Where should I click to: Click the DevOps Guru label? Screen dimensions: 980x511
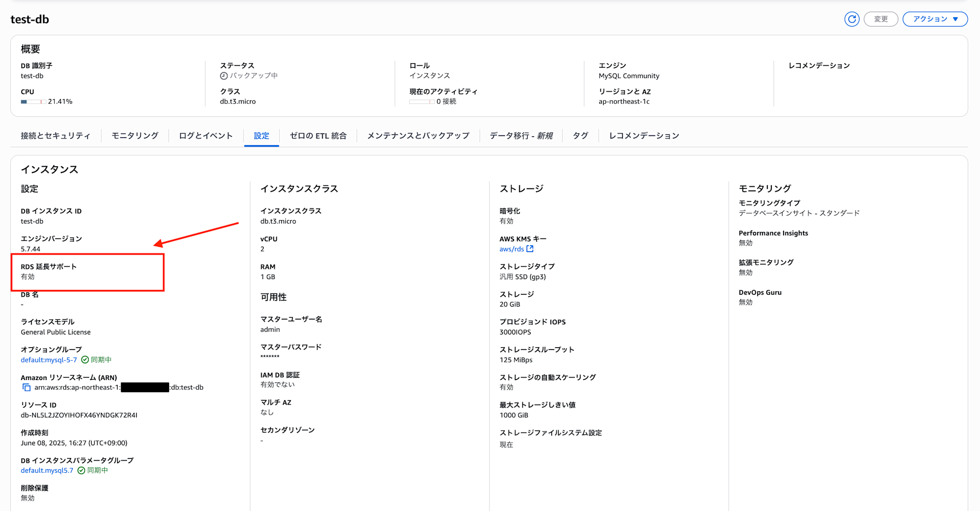click(760, 292)
